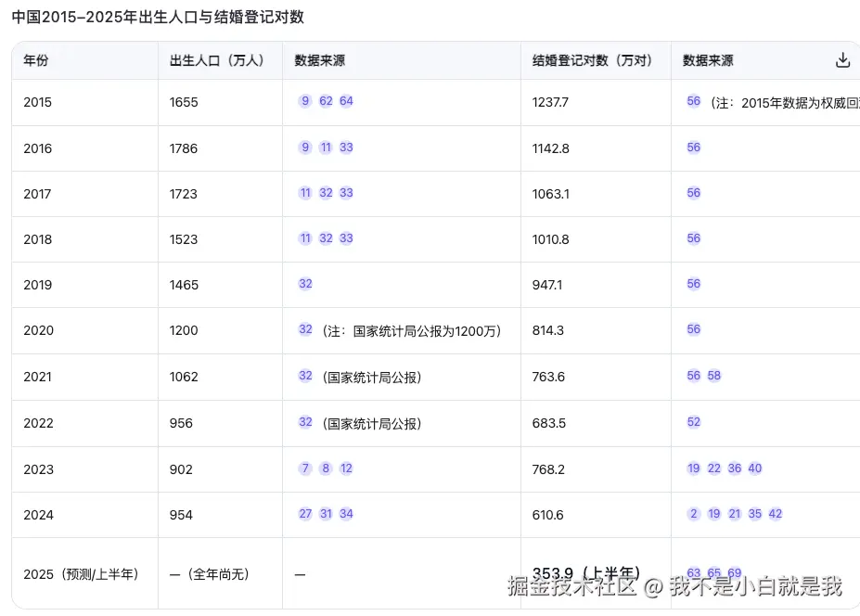Click the download table icon
Image resolution: width=860 pixels, height=616 pixels.
tap(842, 59)
